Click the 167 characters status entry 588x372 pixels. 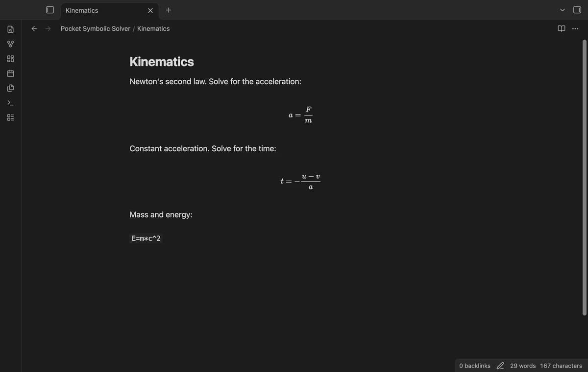[x=561, y=366]
